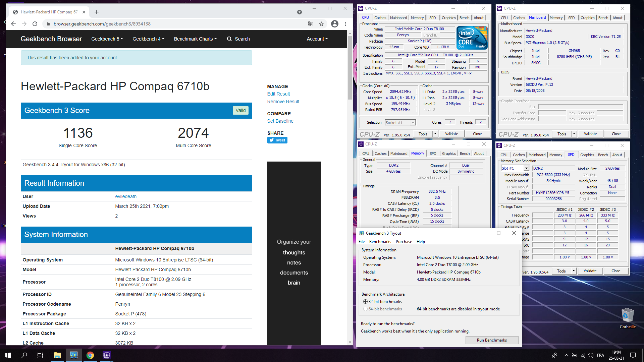
Task: Click the CPU-Z taskbar icon
Action: (106, 355)
